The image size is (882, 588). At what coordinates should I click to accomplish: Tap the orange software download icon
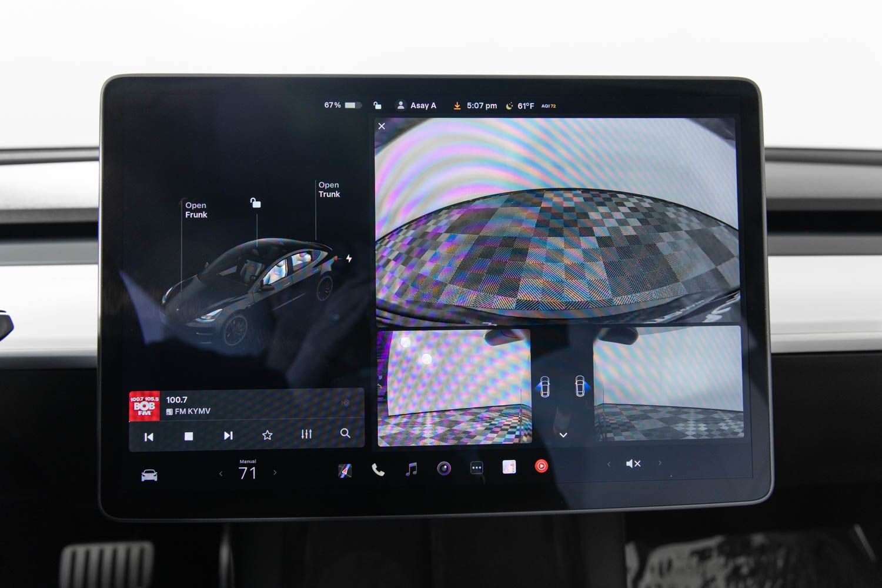pyautogui.click(x=457, y=106)
